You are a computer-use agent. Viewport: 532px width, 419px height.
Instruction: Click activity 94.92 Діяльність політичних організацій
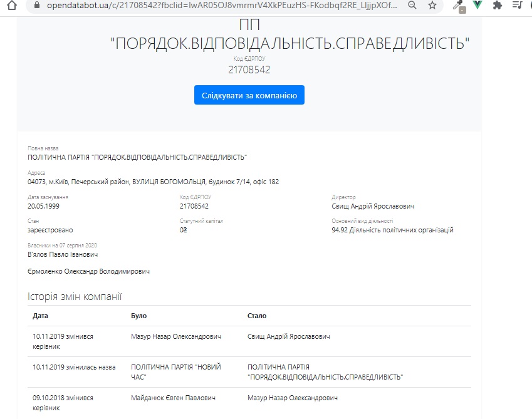(x=392, y=230)
